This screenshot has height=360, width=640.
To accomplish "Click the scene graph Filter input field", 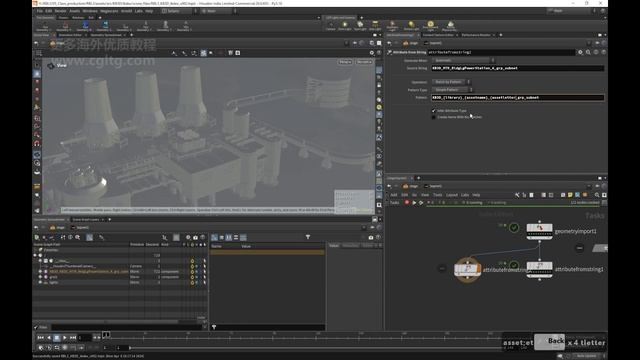I will click(127, 327).
